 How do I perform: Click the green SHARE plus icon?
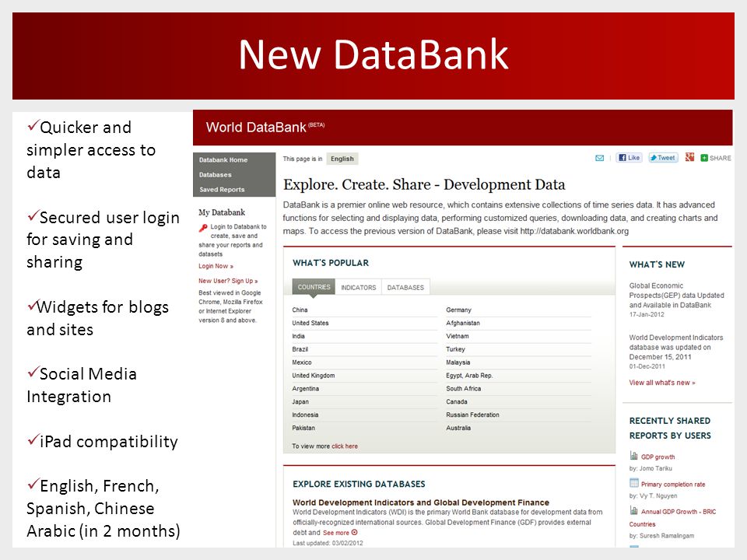[704, 158]
